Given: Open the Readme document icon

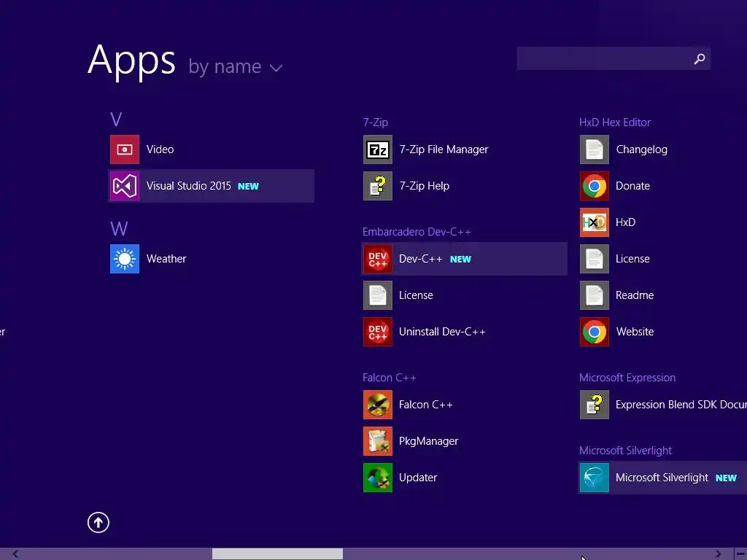Looking at the screenshot, I should click(595, 295).
